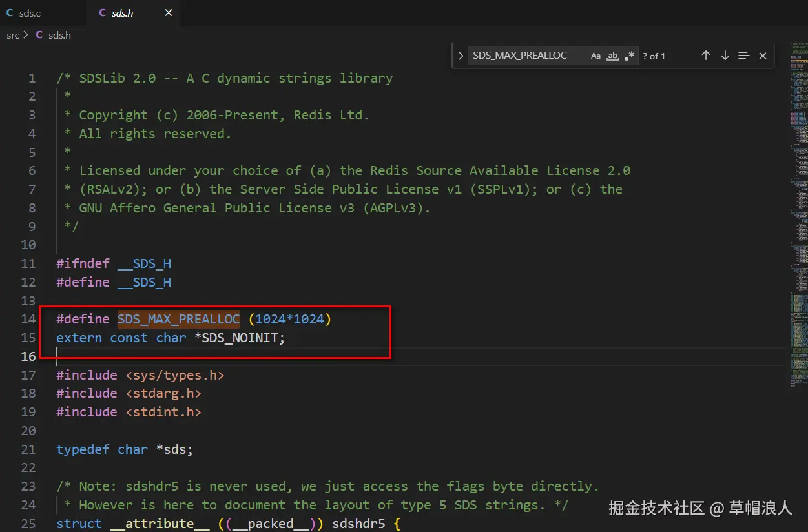Close the find widget
This screenshot has height=532, width=808.
tap(763, 56)
